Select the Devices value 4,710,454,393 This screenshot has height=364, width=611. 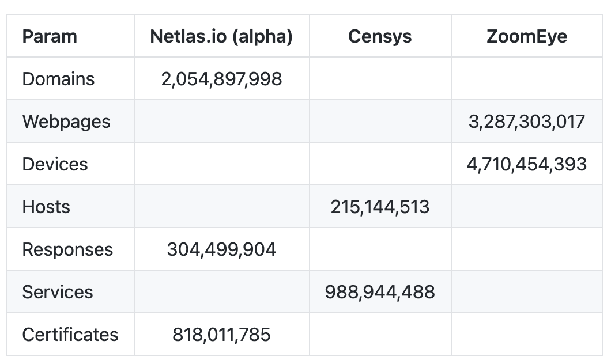tap(527, 164)
